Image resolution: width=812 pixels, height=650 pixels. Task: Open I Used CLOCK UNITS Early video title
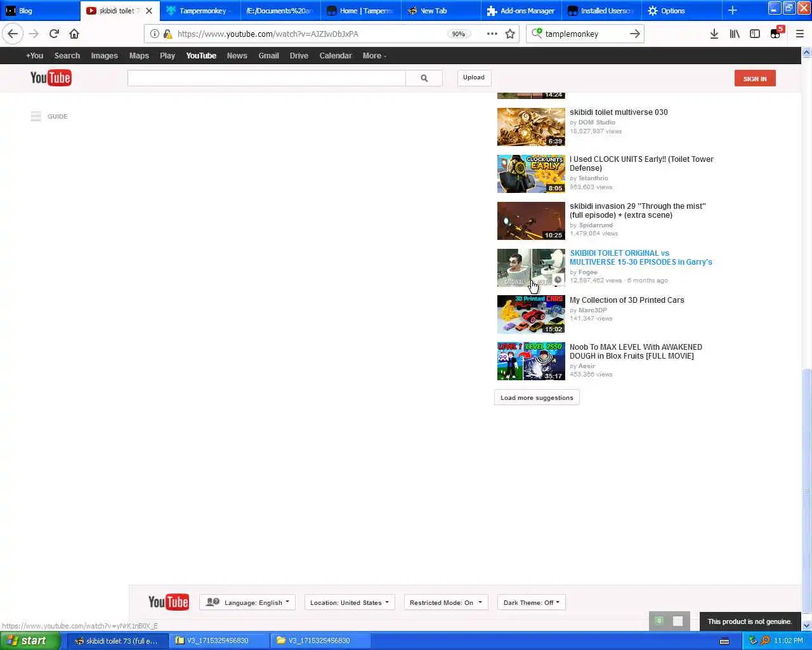pyautogui.click(x=641, y=164)
